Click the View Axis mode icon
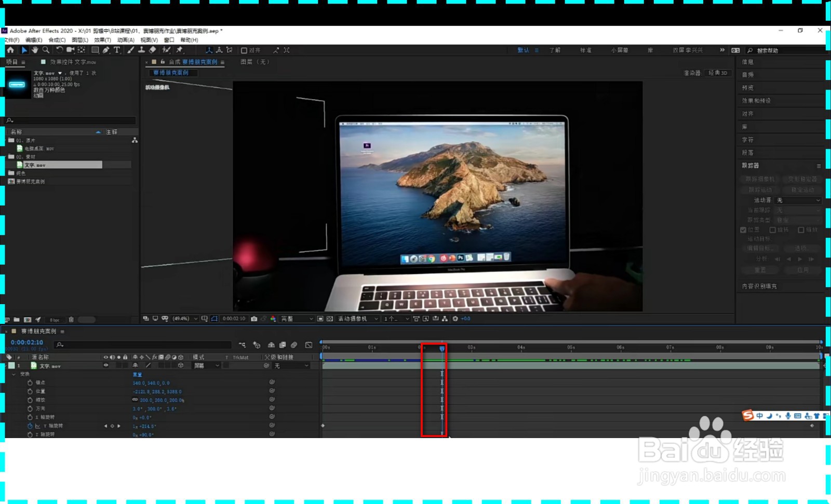This screenshot has height=504, width=831. (x=230, y=50)
